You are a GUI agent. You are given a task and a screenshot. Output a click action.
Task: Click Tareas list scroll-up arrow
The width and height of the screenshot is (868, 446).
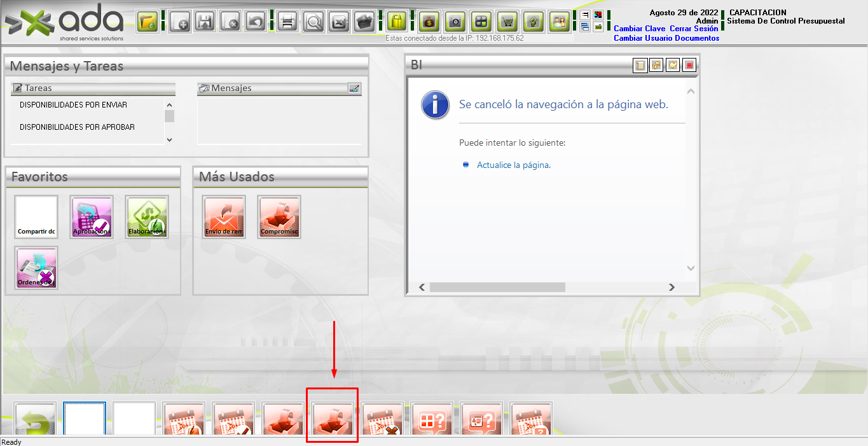click(169, 105)
